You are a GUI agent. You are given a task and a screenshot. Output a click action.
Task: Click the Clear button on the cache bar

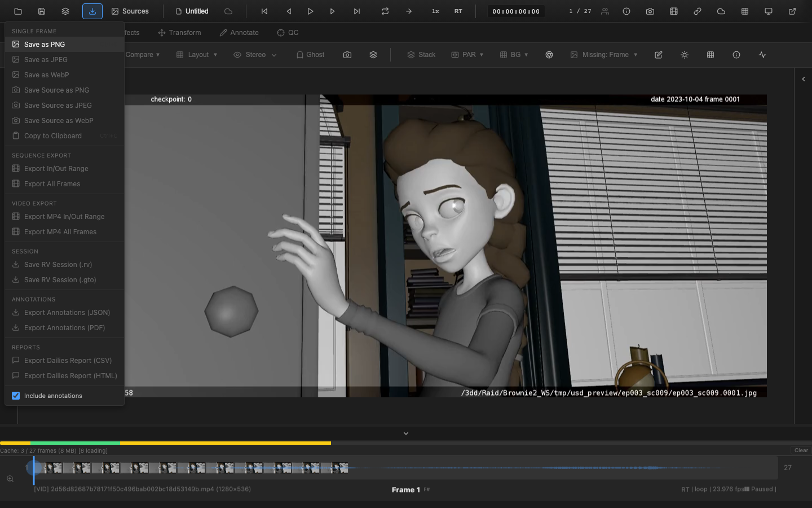pos(800,450)
